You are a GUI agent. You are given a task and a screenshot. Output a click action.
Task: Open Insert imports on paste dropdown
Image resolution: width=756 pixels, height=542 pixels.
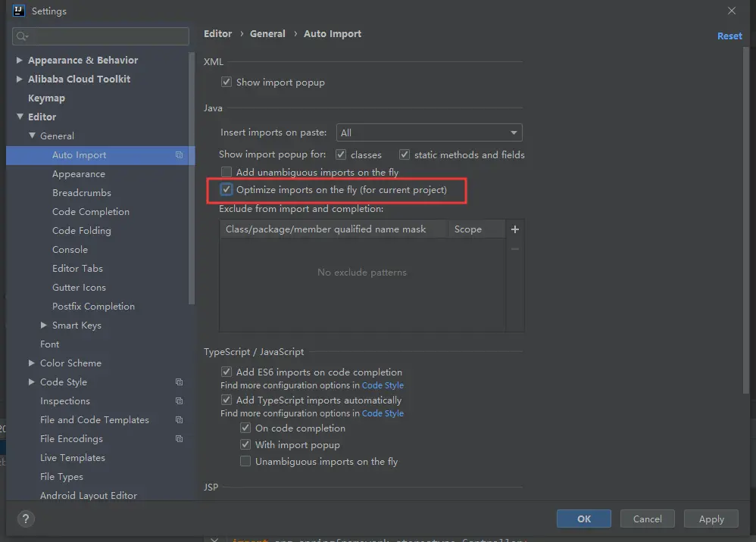tap(429, 132)
